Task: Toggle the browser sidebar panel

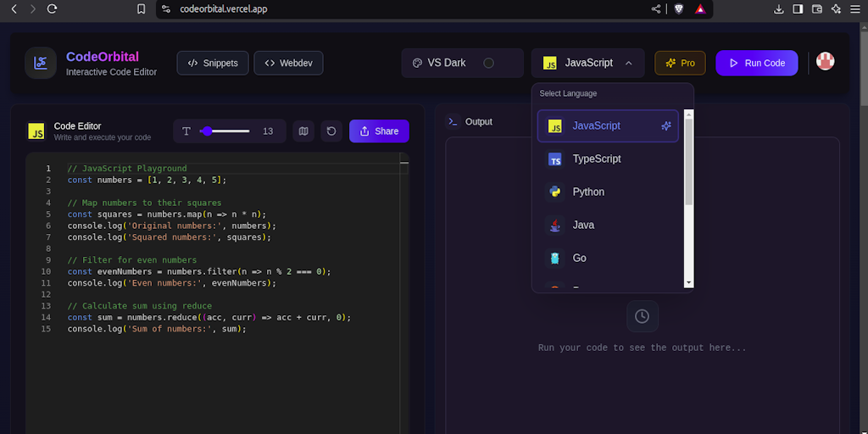Action: pos(798,8)
